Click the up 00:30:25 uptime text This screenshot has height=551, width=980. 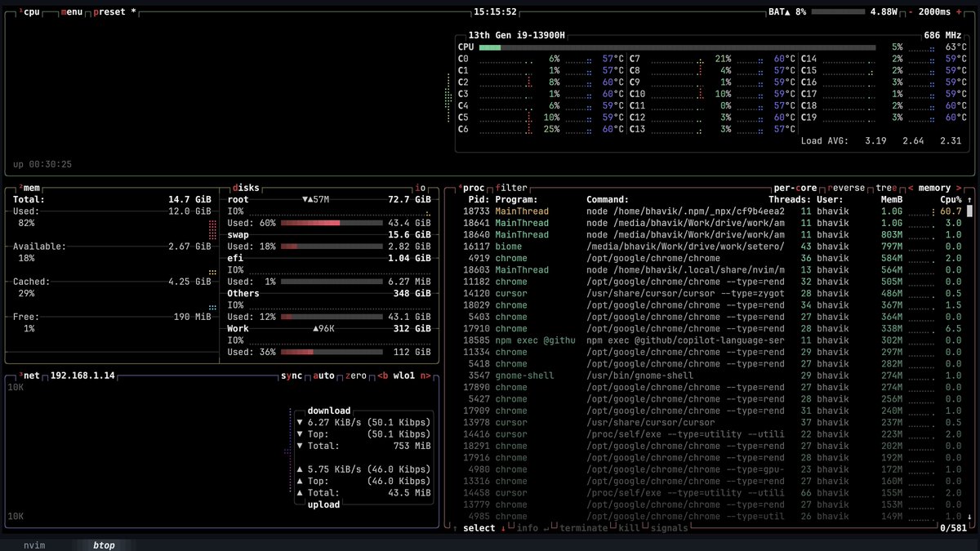click(x=42, y=164)
